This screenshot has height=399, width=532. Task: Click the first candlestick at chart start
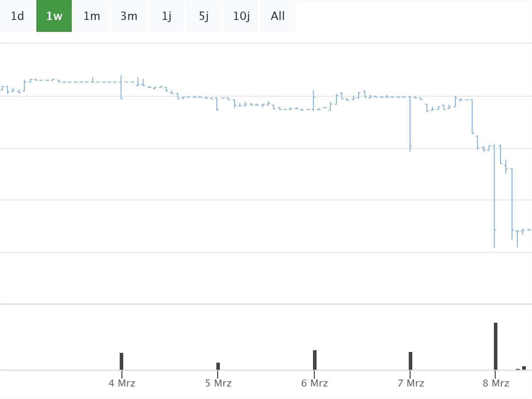tap(2, 88)
